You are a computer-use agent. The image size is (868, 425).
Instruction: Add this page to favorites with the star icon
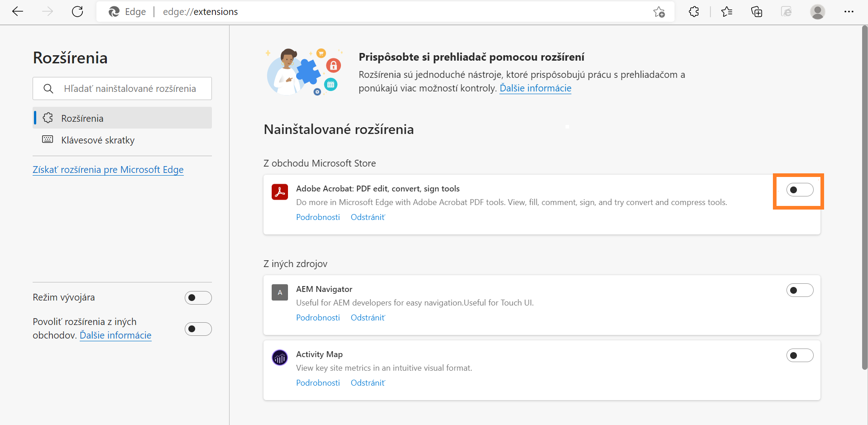pos(659,12)
